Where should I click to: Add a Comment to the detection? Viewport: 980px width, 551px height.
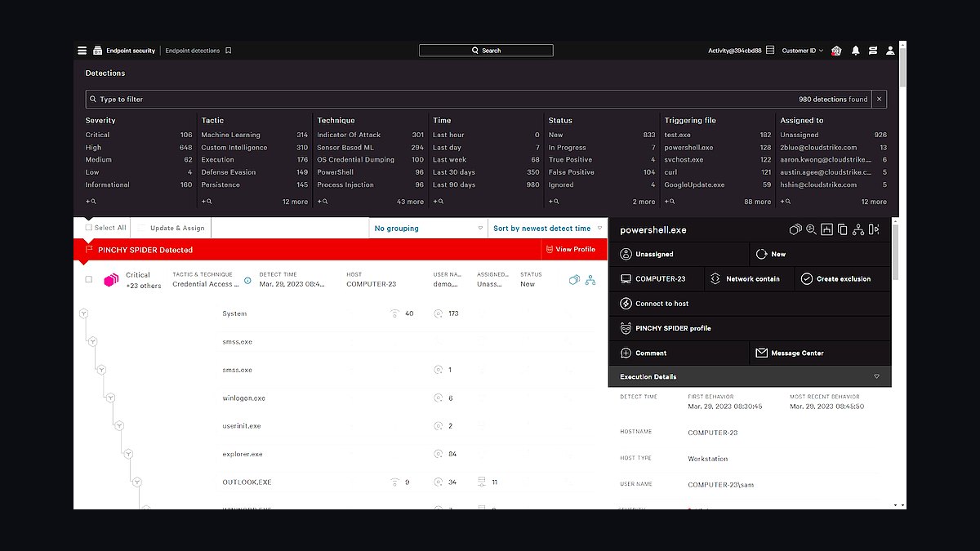pos(679,353)
